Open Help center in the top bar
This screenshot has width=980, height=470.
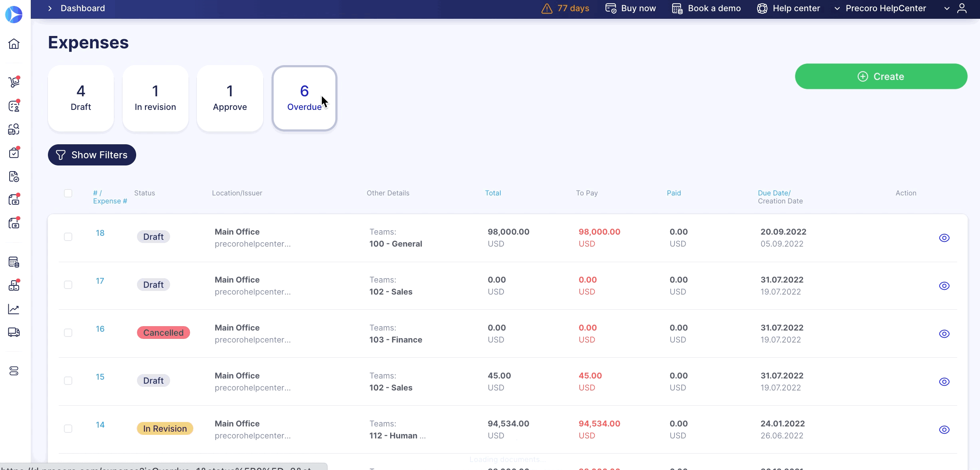tap(788, 8)
